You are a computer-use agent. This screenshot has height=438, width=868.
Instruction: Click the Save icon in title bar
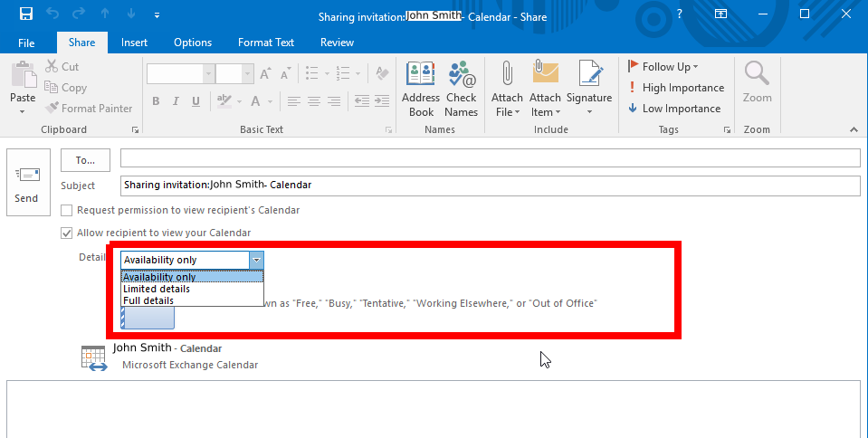tap(25, 14)
